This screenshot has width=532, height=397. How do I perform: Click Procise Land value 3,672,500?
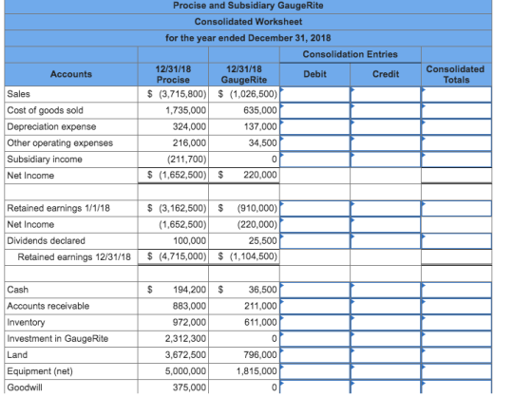click(185, 354)
